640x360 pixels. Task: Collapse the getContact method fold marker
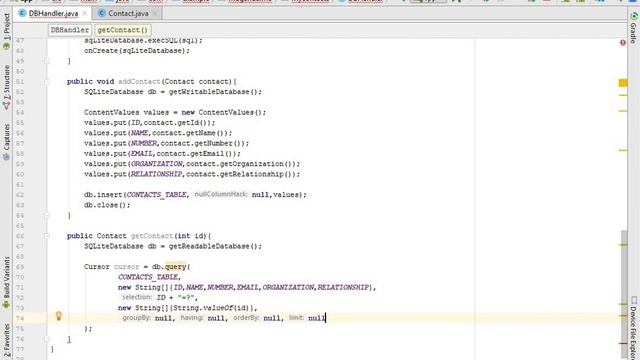pyautogui.click(x=47, y=236)
